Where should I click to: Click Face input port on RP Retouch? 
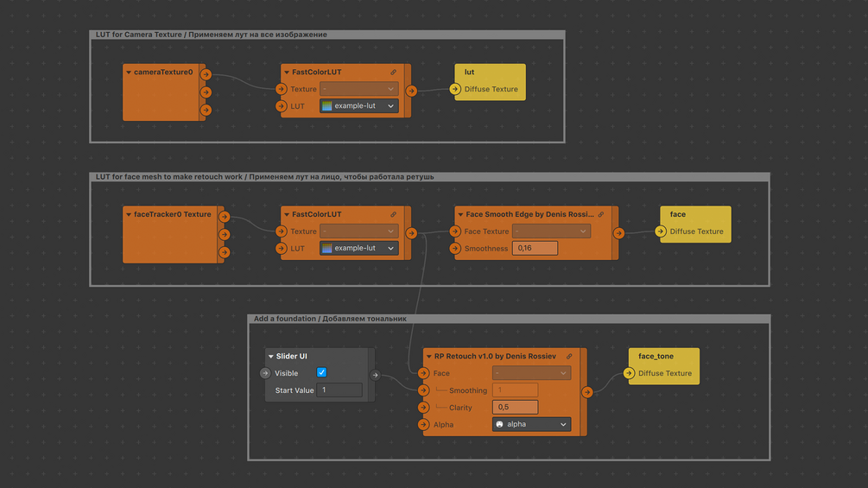point(423,373)
